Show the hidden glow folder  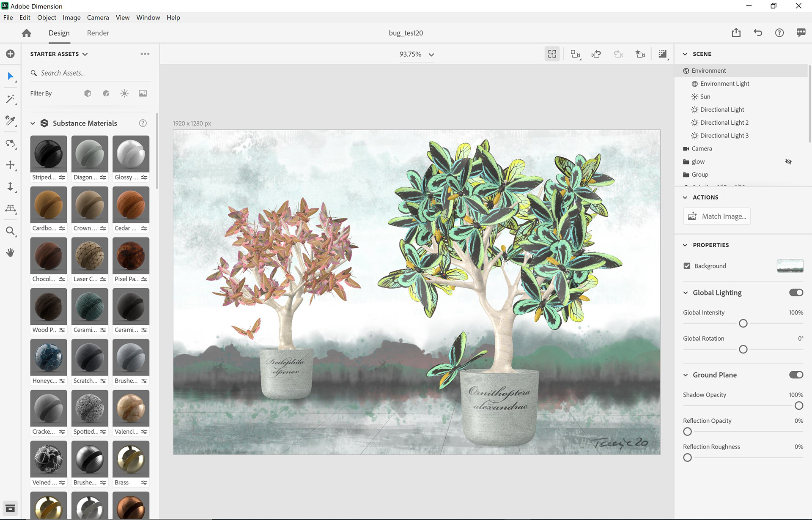click(788, 161)
